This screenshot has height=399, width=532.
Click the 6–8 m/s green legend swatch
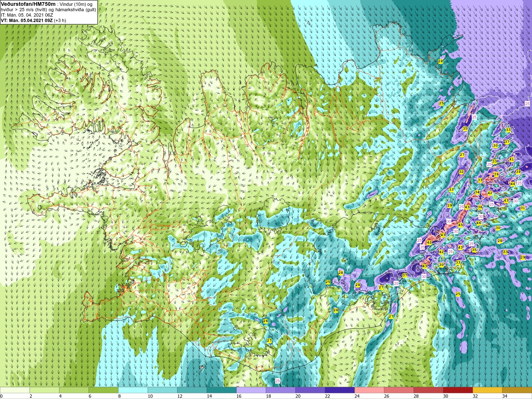[103, 390]
